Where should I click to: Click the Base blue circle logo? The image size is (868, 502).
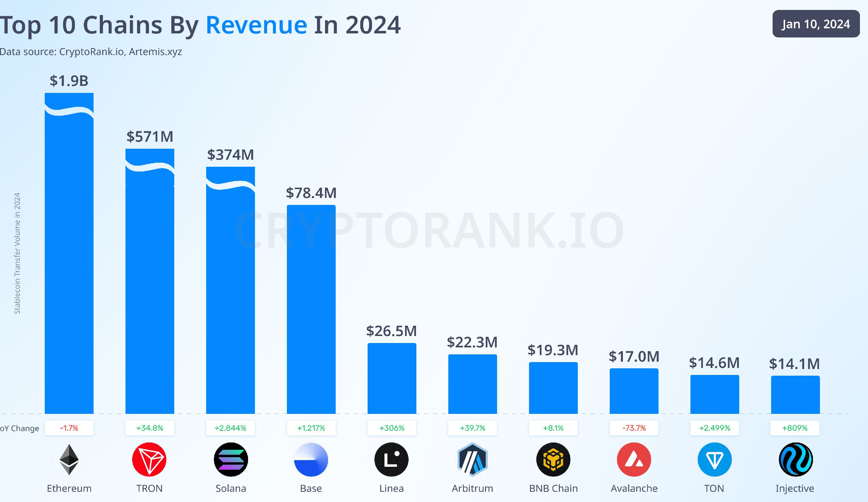pyautogui.click(x=311, y=459)
